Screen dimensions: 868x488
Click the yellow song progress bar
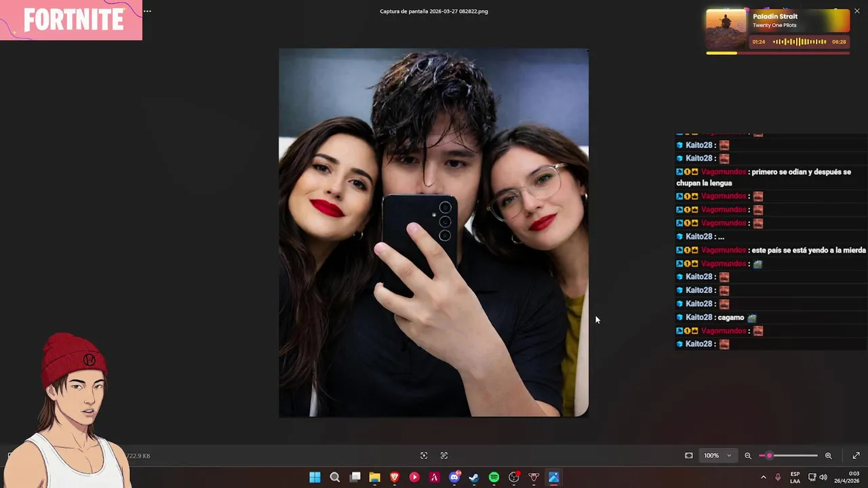(x=778, y=53)
